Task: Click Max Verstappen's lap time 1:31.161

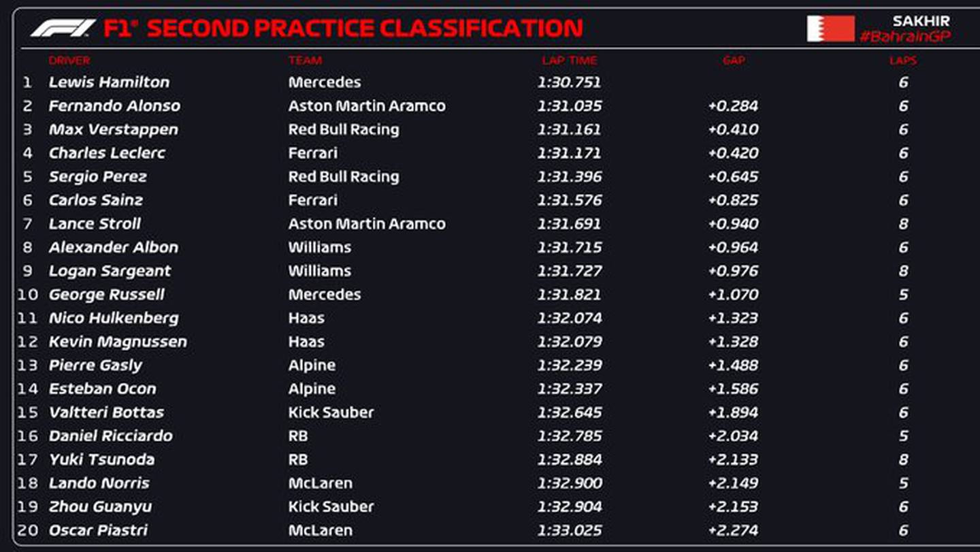Action: 570,129
